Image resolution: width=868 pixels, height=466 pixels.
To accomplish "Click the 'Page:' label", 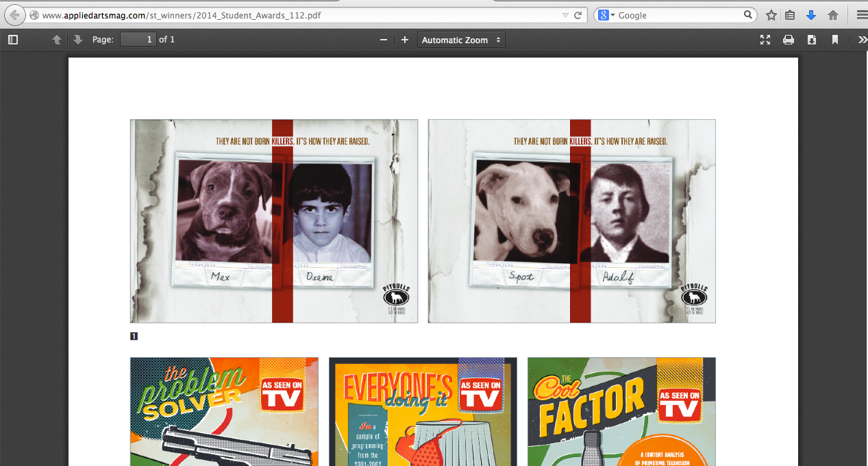I will click(x=103, y=40).
